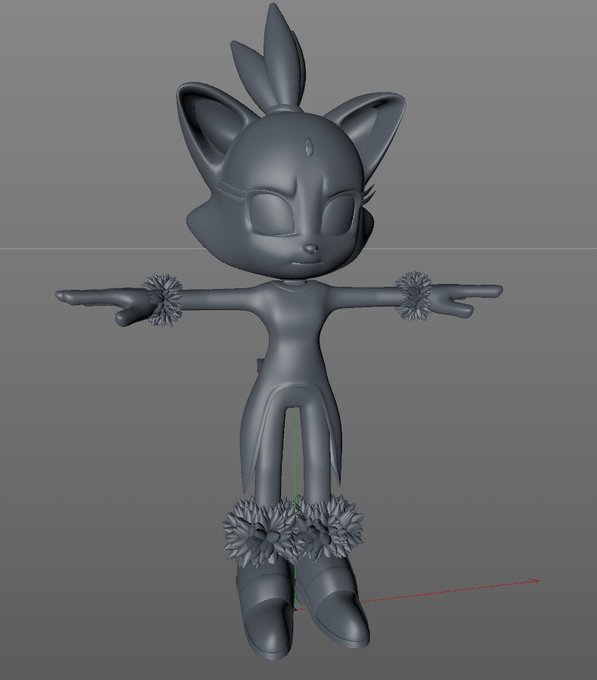597x680 pixels.
Task: Select the fur cuff on the ankles
Action: pos(294,530)
